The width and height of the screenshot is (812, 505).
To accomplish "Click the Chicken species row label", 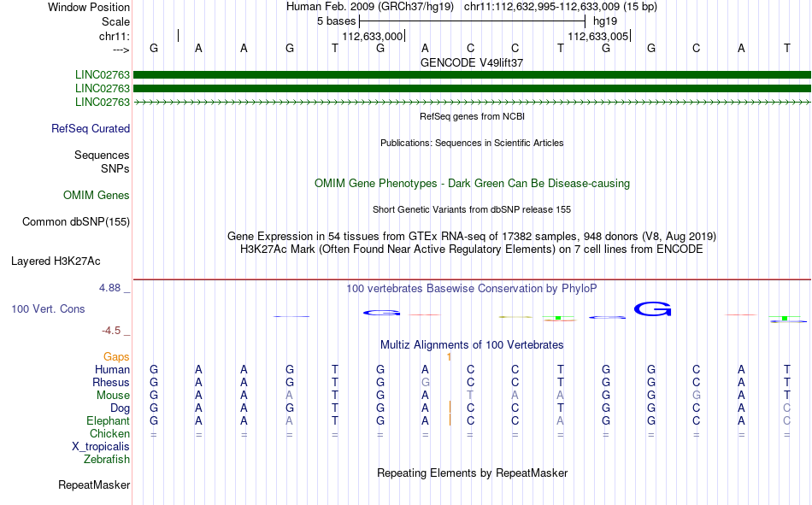I will 109,433.
